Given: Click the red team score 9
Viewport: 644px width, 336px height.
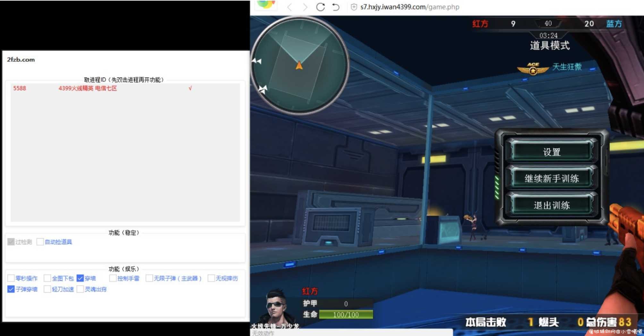Looking at the screenshot, I should [x=513, y=24].
